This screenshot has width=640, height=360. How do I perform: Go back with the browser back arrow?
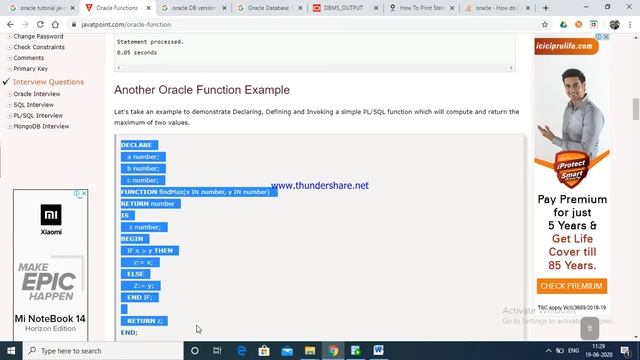coord(10,24)
